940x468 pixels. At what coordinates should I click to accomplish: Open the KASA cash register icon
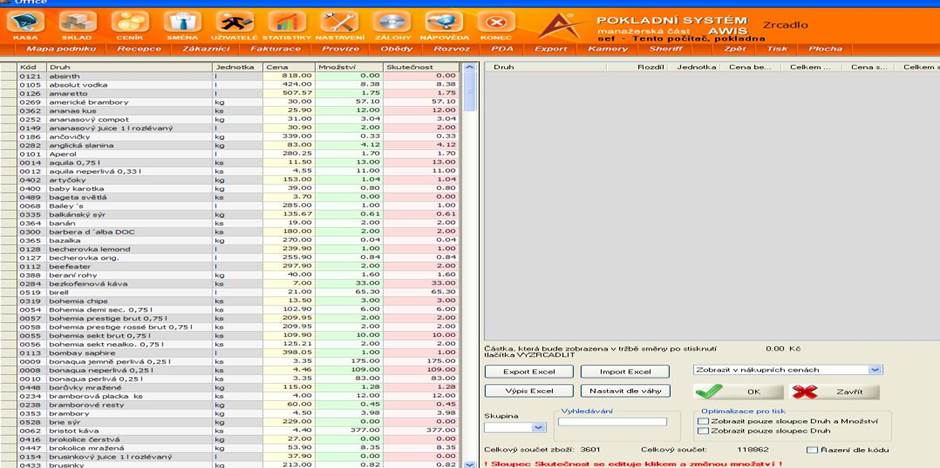[x=25, y=22]
